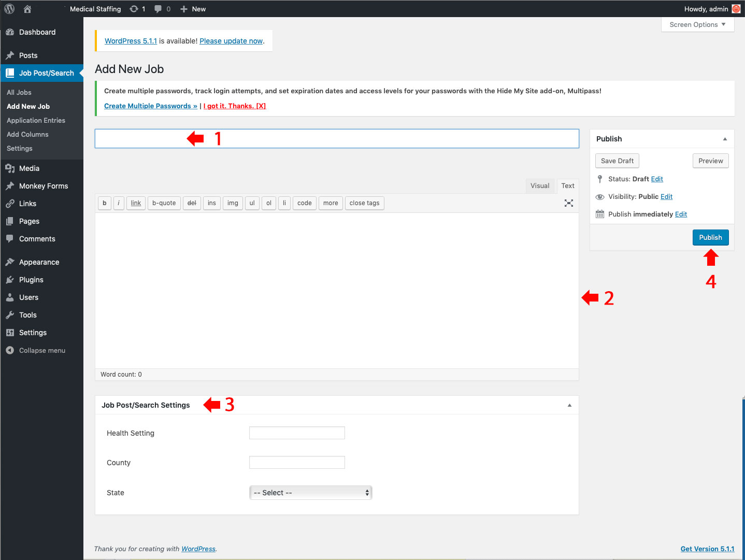
Task: Click the ins quicktag button
Action: 212,203
